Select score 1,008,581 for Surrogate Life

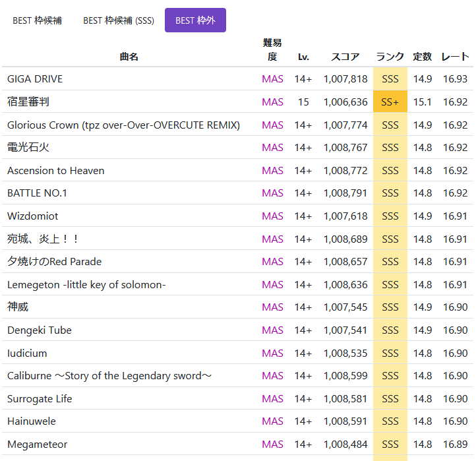345,399
